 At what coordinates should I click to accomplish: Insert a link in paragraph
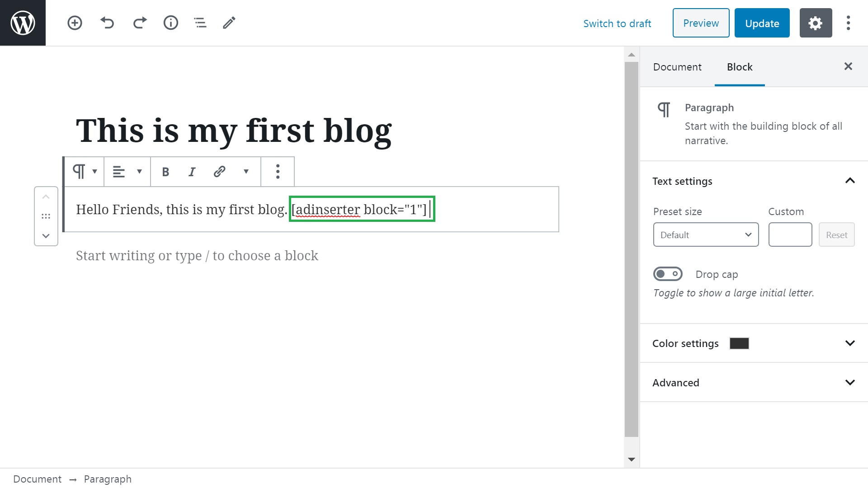click(219, 172)
